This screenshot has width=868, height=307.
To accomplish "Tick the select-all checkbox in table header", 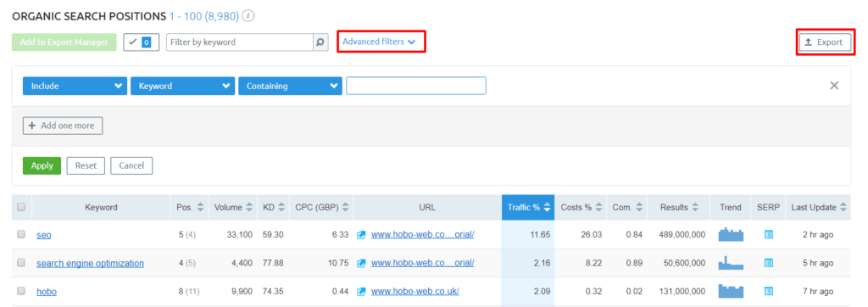I will [x=21, y=207].
